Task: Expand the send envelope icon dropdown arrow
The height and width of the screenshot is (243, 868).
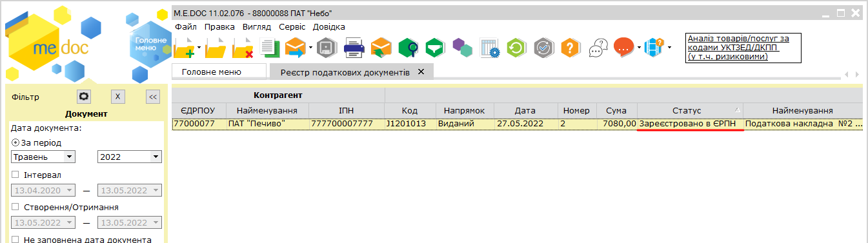Action: [x=311, y=48]
